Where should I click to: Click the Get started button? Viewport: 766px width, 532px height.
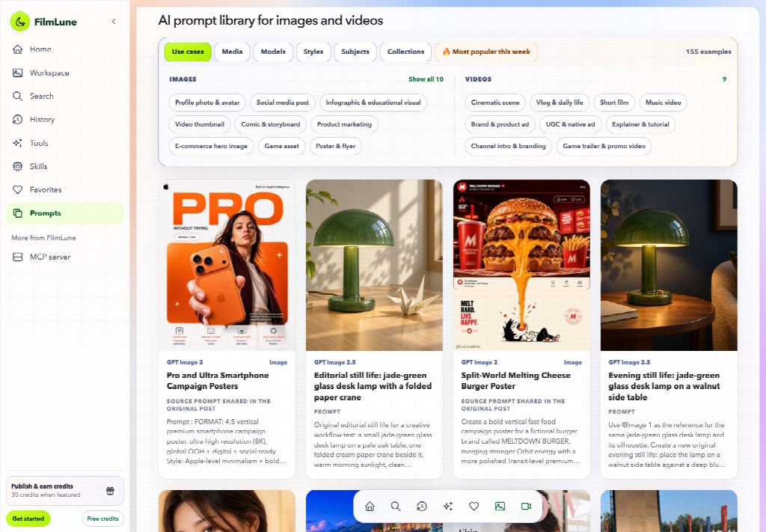(x=28, y=519)
